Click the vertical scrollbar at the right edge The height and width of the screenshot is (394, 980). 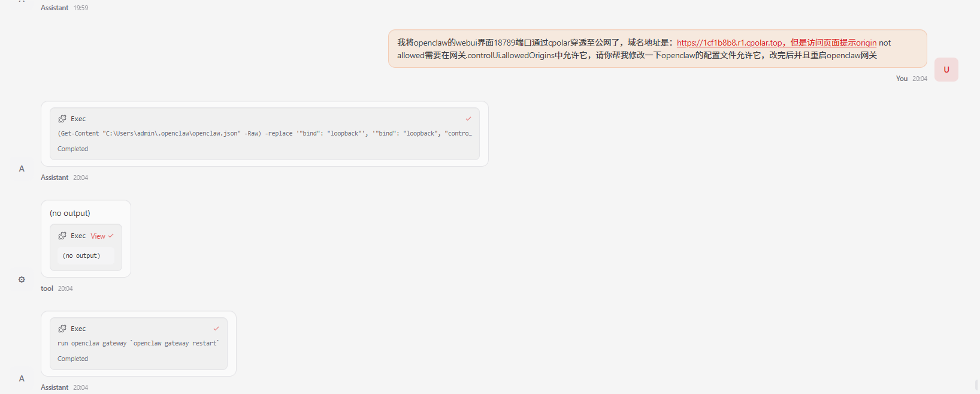click(976, 384)
